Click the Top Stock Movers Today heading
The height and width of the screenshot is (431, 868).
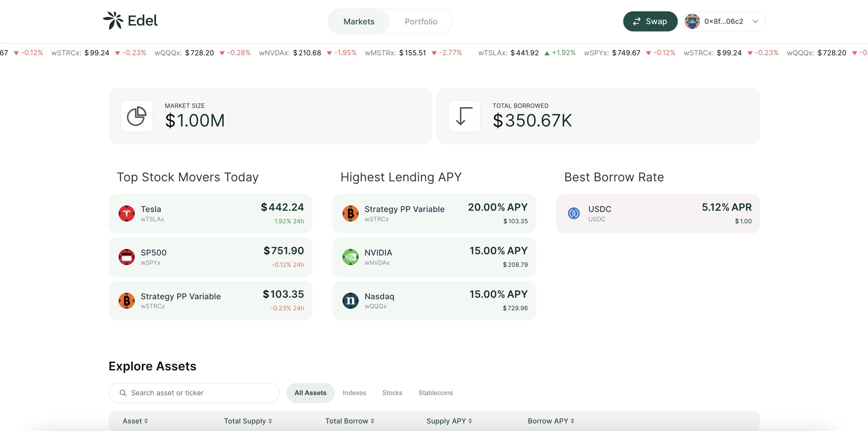click(x=188, y=177)
